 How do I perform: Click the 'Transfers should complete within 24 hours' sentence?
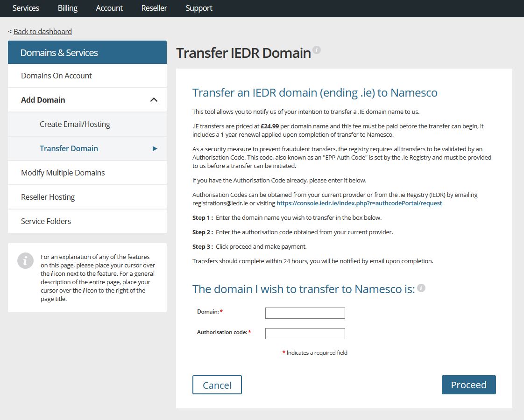click(313, 261)
